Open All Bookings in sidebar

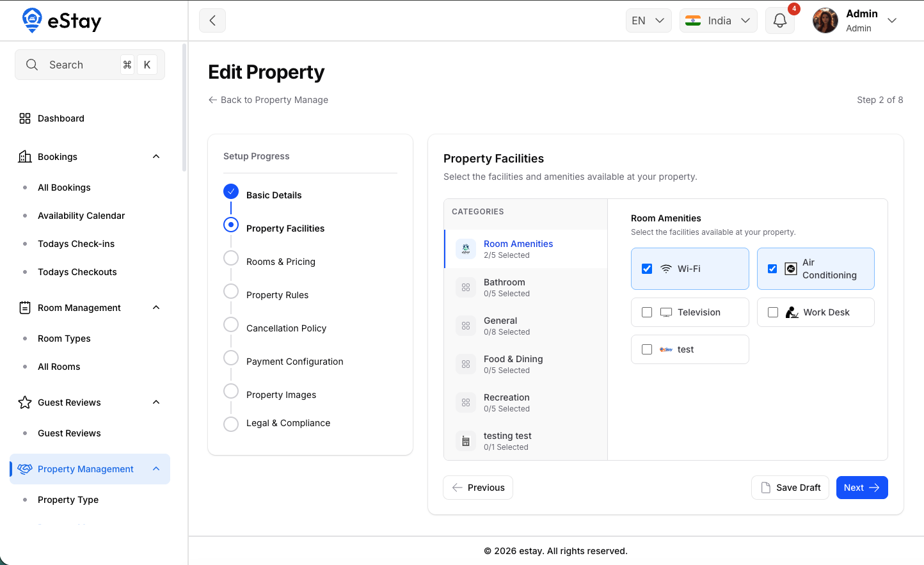point(64,187)
